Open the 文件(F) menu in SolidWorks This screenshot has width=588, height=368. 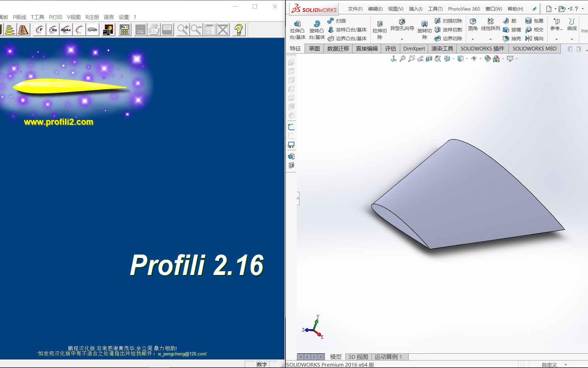point(355,9)
